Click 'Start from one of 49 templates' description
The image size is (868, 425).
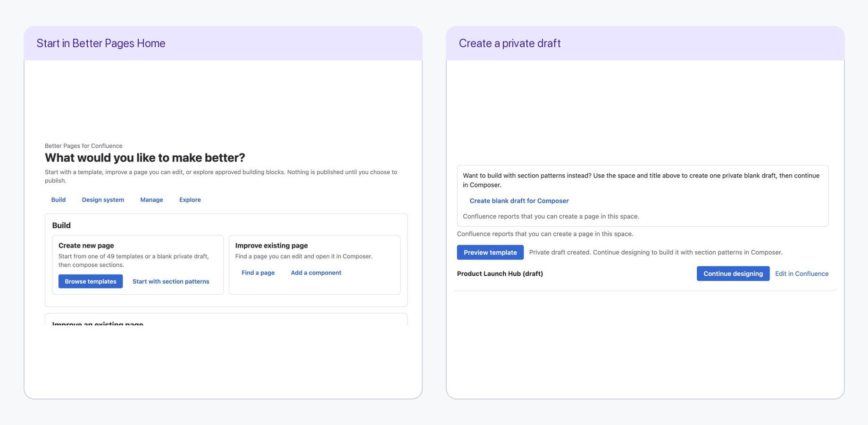point(134,261)
